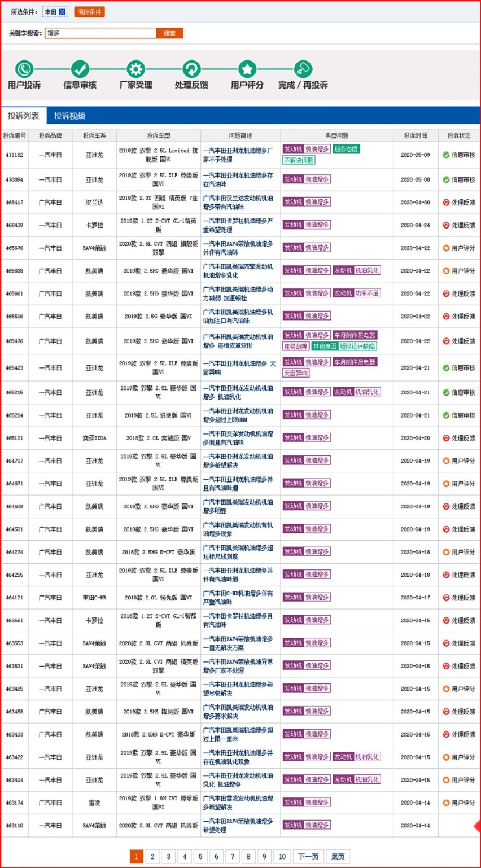Remove the 丰田 filter with its X icon
This screenshot has height=868, width=481.
(62, 12)
